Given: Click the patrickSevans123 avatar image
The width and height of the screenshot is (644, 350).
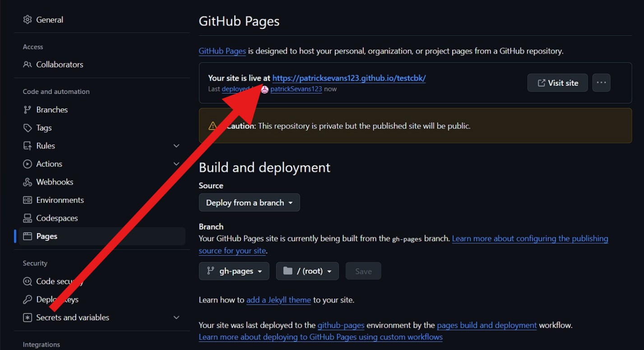Looking at the screenshot, I should 265,89.
